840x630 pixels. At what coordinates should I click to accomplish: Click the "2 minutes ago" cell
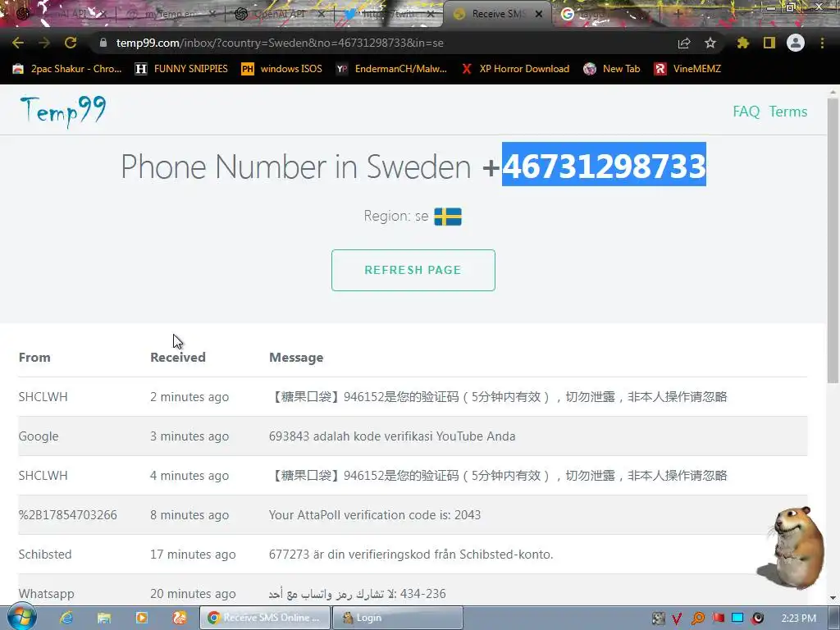coord(189,397)
